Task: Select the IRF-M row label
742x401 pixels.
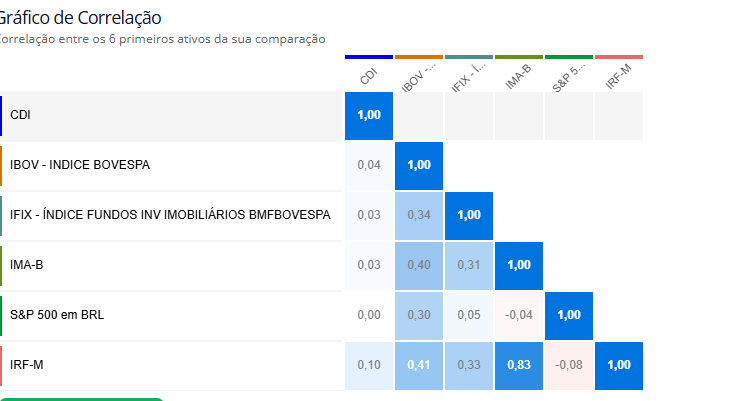Action: pyautogui.click(x=26, y=365)
